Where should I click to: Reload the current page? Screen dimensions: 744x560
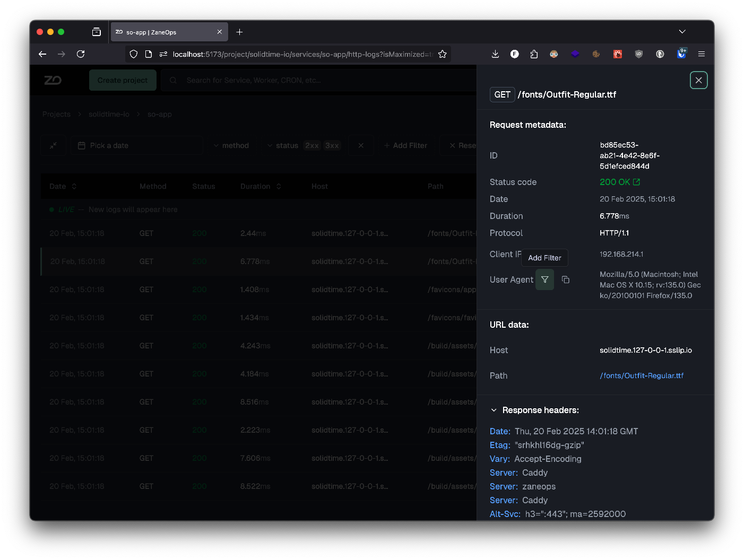click(81, 54)
